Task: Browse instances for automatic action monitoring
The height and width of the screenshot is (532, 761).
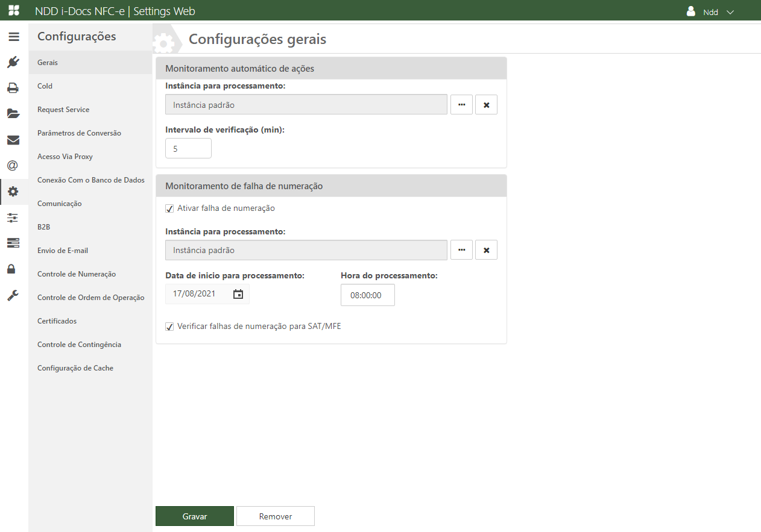Action: [461, 105]
